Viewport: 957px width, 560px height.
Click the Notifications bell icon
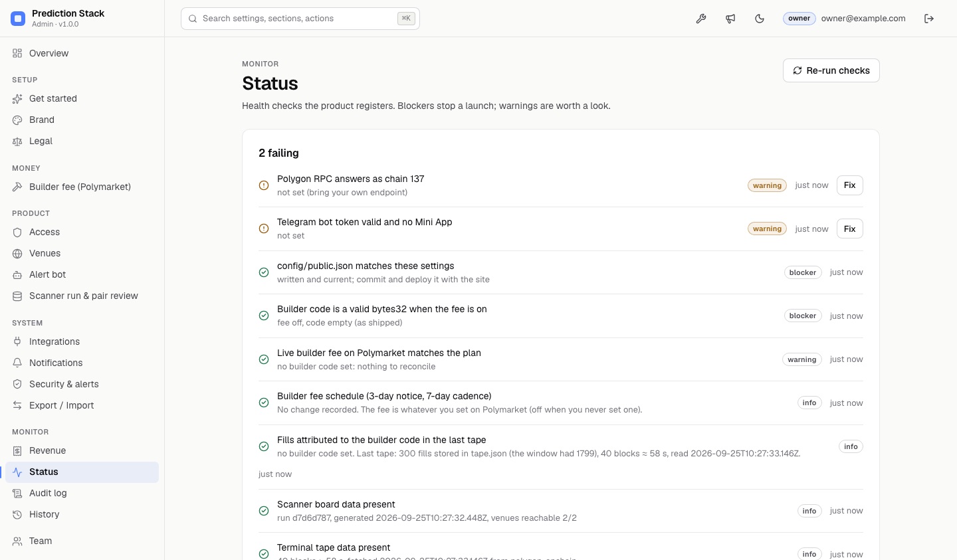tap(17, 363)
